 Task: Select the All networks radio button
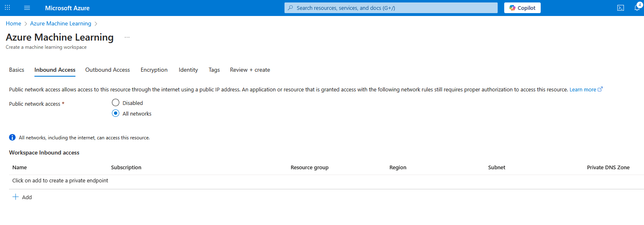pos(116,113)
